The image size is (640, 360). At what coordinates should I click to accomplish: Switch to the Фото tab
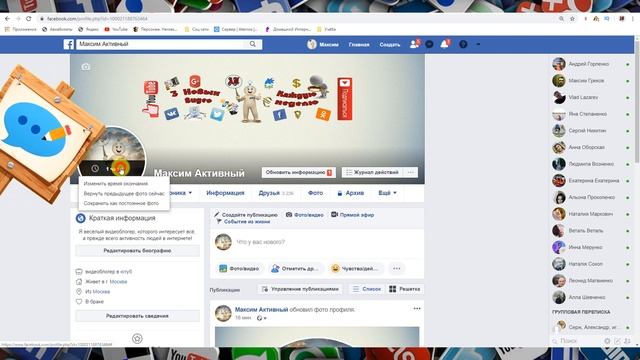[x=316, y=193]
